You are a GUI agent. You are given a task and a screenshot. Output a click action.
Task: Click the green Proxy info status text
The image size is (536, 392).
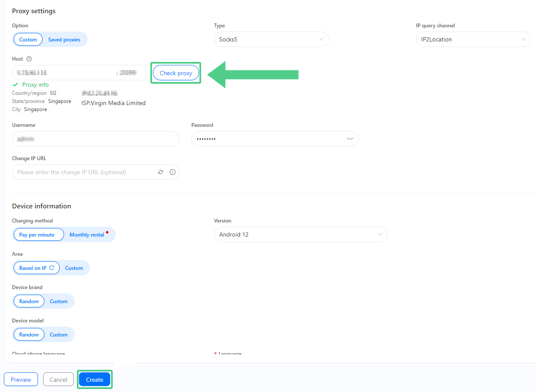[x=35, y=85]
